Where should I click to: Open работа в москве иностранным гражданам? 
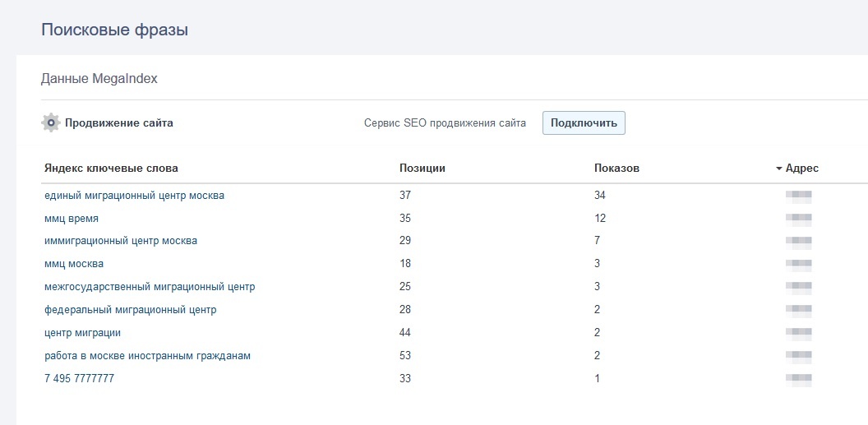pos(147,356)
